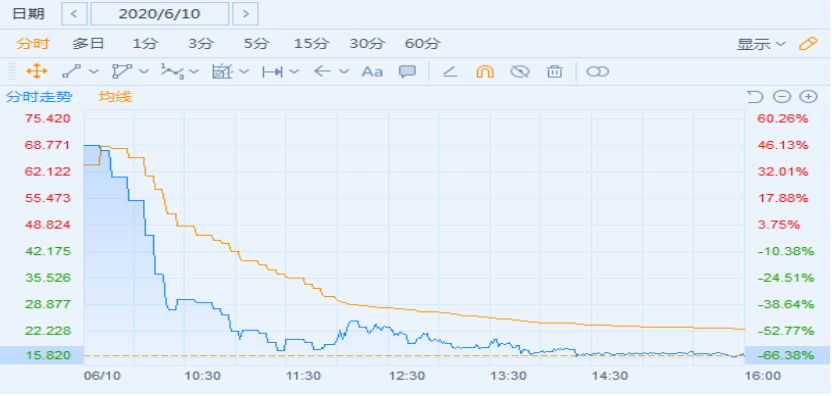Select the Aa text tool

[x=372, y=72]
